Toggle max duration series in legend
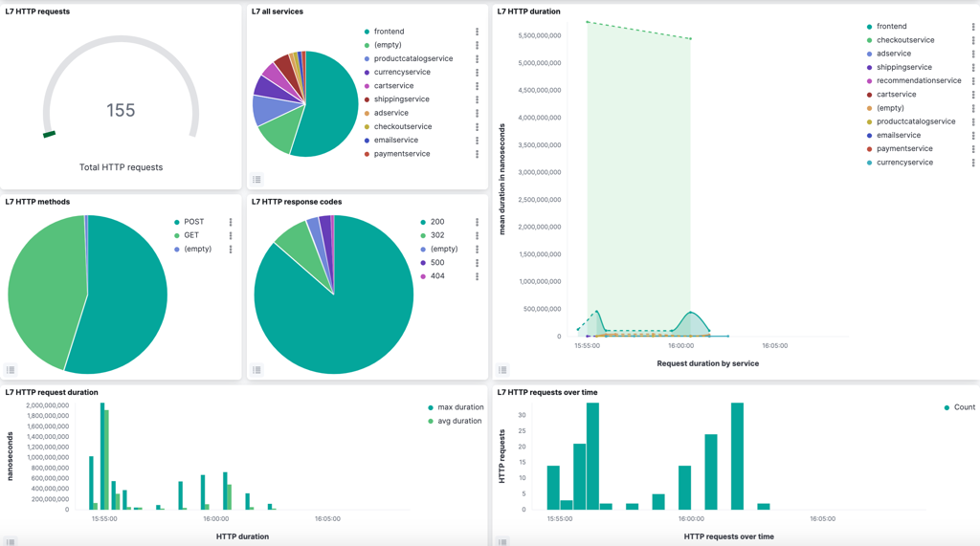980x546 pixels. [456, 407]
